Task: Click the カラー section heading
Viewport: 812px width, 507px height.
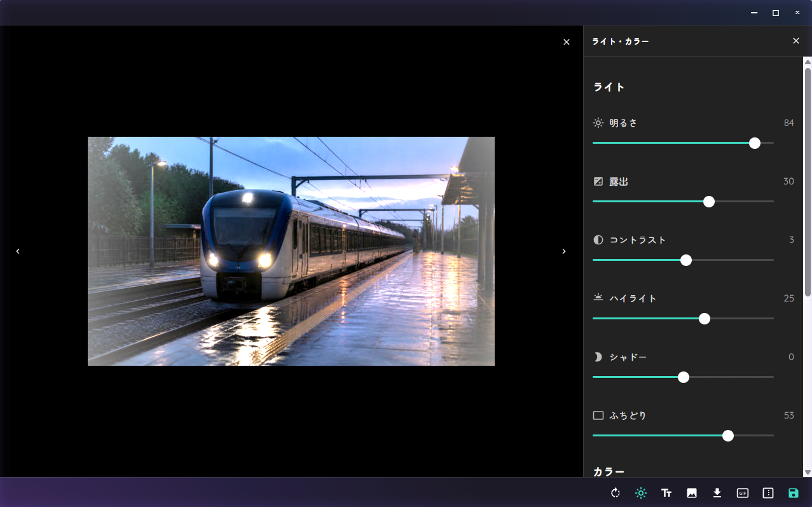Action: click(609, 471)
